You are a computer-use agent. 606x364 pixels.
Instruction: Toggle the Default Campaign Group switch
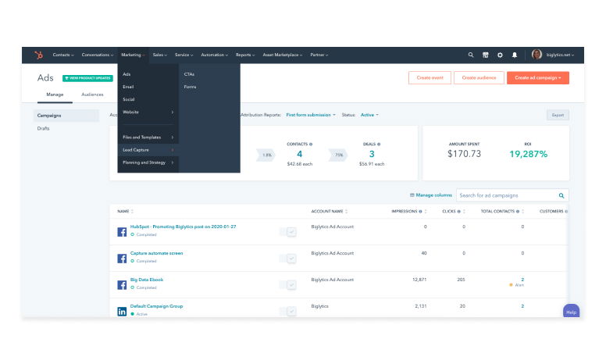coord(288,311)
